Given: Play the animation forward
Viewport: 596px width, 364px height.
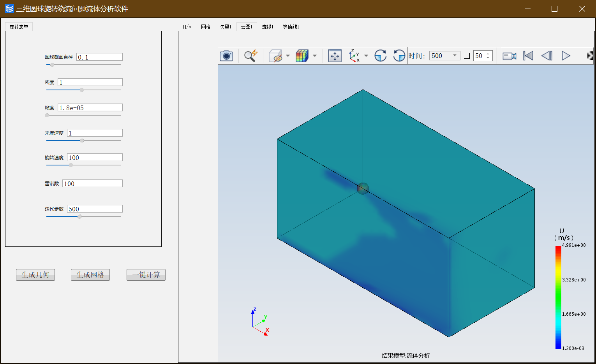Looking at the screenshot, I should tap(566, 56).
